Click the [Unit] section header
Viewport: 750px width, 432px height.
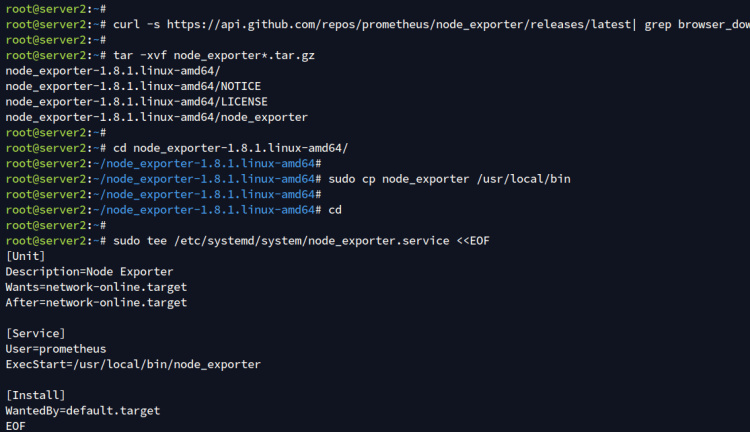click(x=25, y=256)
